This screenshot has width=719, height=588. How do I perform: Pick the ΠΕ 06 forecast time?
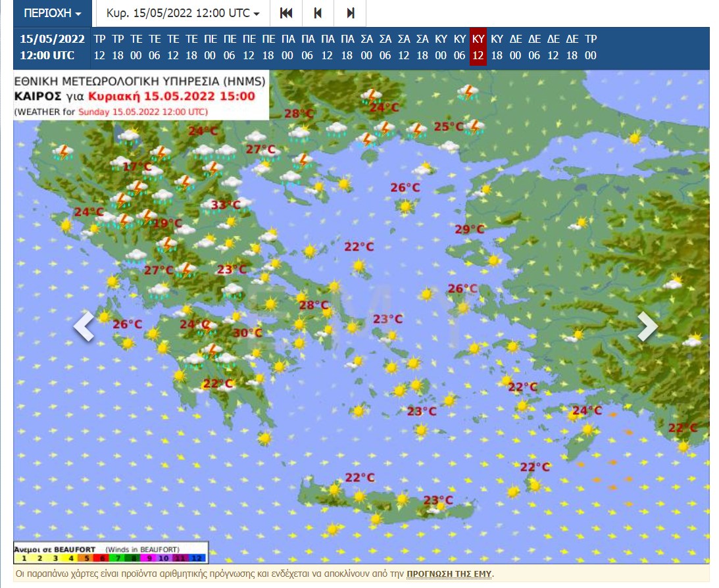[x=230, y=47]
